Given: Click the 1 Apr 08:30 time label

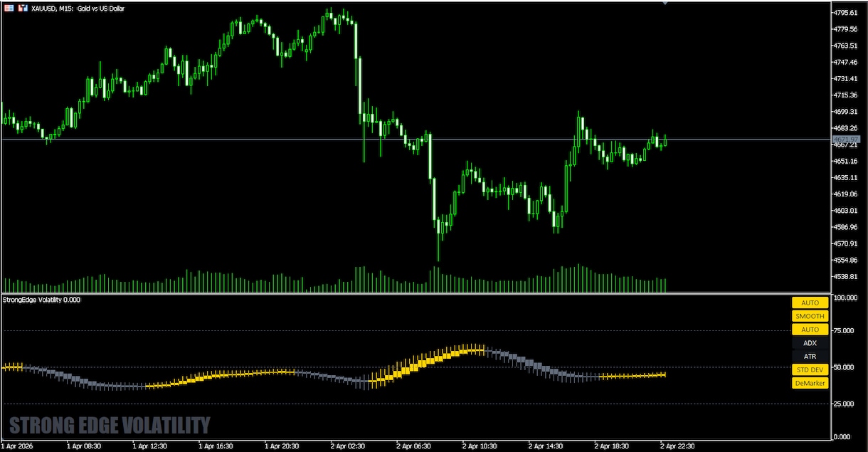Looking at the screenshot, I should 83,446.
